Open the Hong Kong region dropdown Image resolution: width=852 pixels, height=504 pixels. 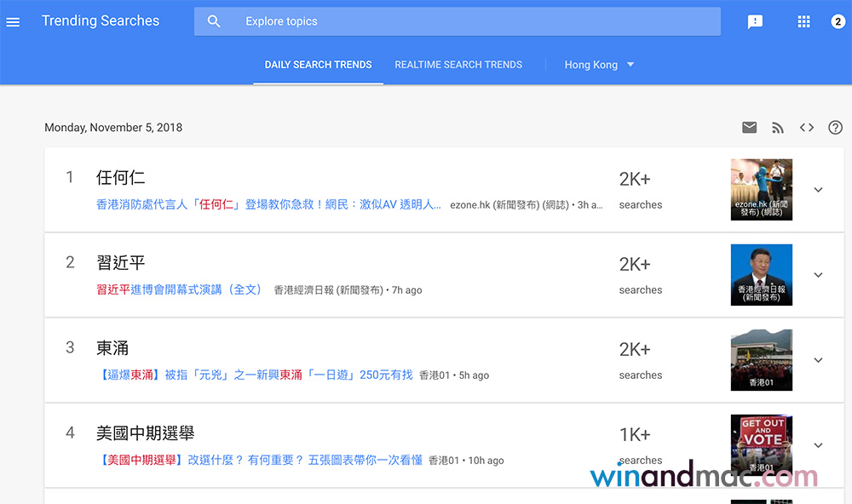[x=599, y=65]
